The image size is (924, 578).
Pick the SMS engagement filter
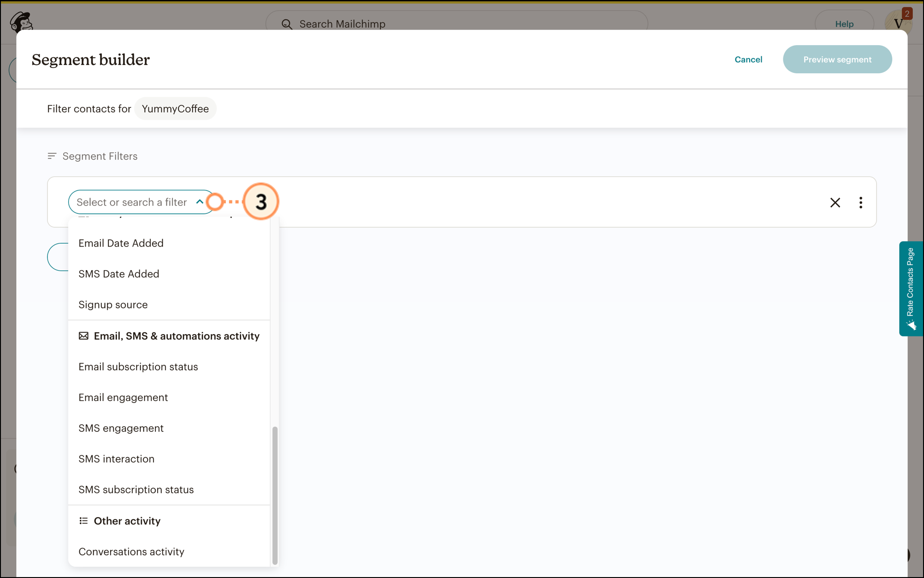169,428
